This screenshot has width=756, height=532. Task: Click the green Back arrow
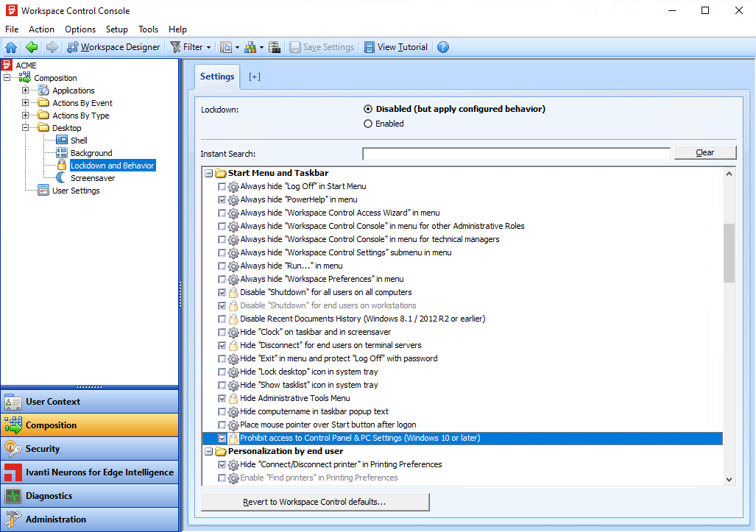32,47
